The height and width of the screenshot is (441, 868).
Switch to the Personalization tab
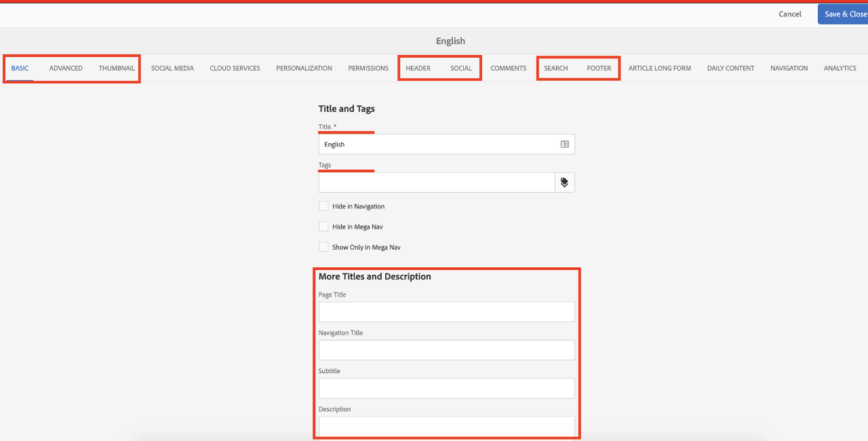click(304, 69)
